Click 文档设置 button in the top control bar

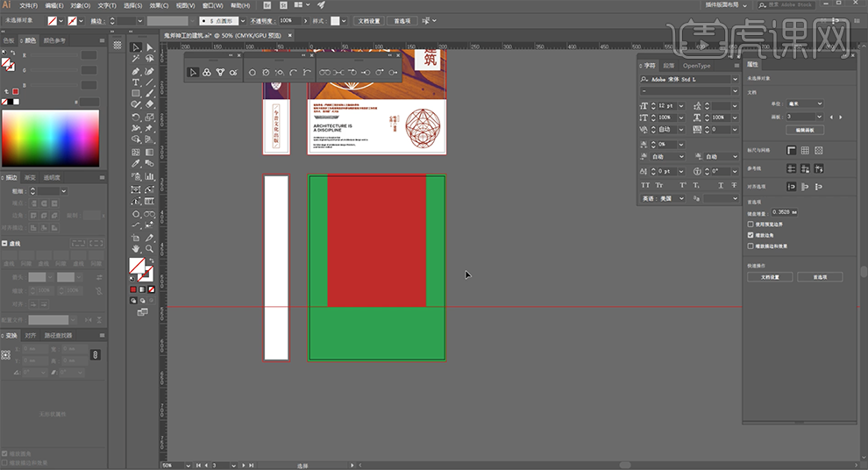tap(369, 20)
